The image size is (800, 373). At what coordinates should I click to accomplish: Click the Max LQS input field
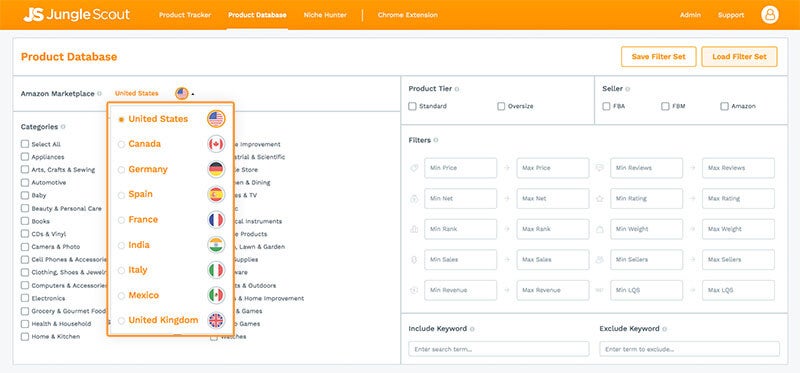[x=738, y=290]
